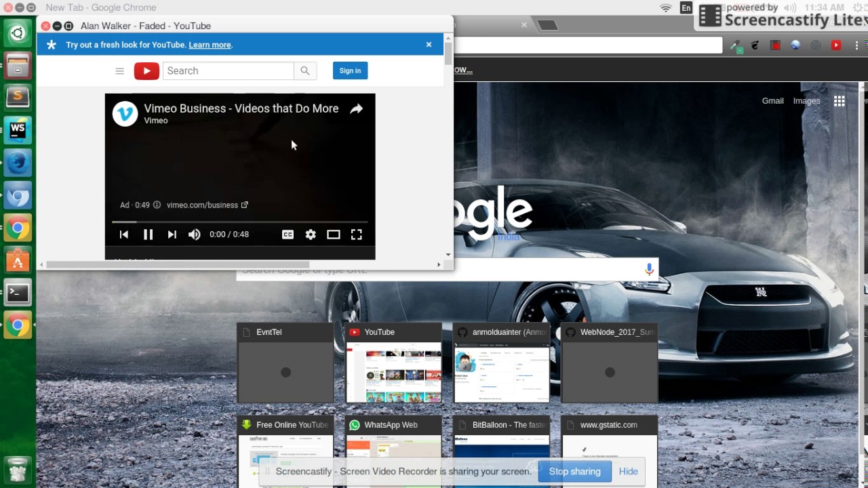The height and width of the screenshot is (488, 868).
Task: Go to YouTube home via the logo
Action: (146, 70)
